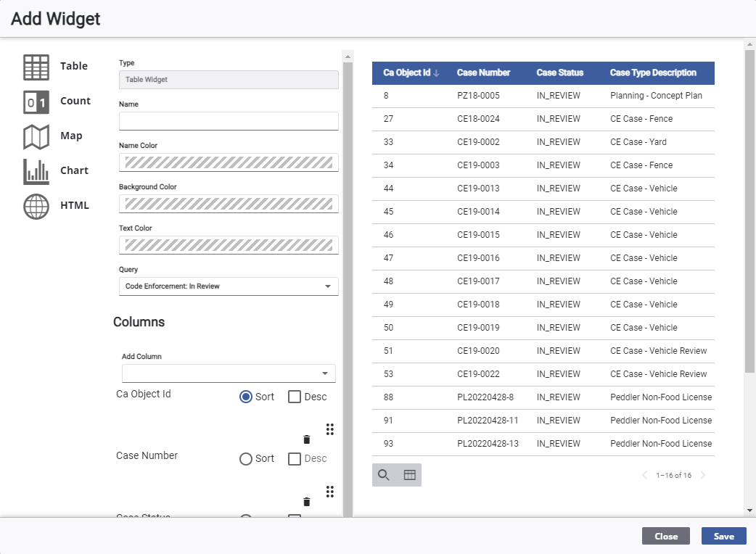The width and height of the screenshot is (756, 554).
Task: Click the table grid icon beside the search
Action: (409, 475)
